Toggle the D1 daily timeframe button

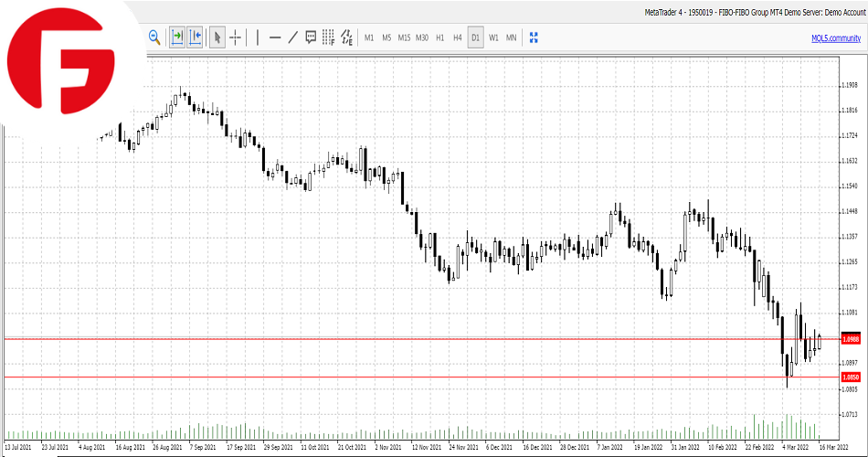pyautogui.click(x=475, y=37)
